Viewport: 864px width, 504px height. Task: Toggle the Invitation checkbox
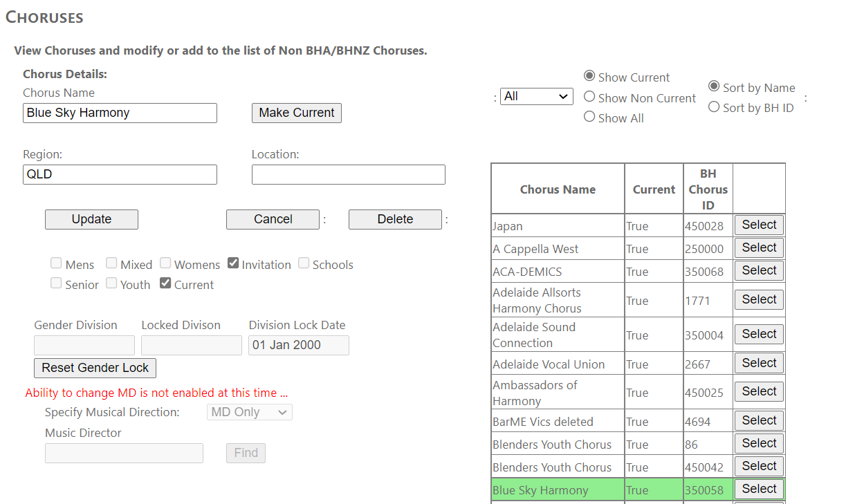tap(233, 263)
